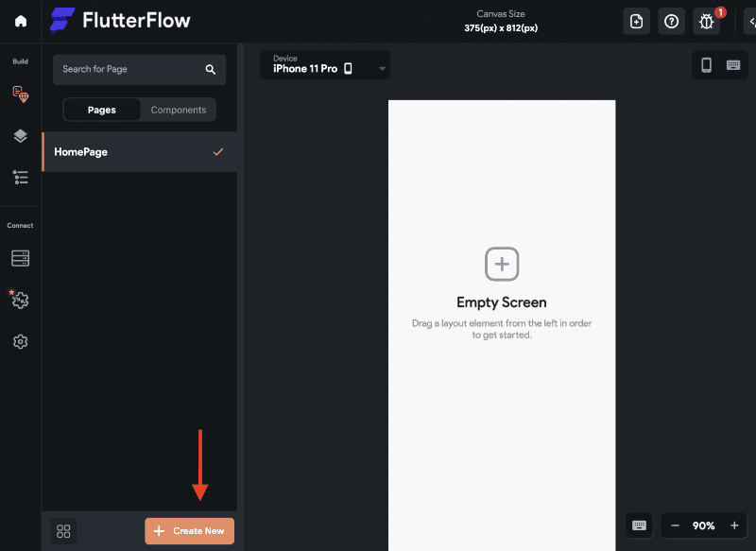The height and width of the screenshot is (551, 756).
Task: Toggle the device frame display icon
Action: (x=706, y=65)
